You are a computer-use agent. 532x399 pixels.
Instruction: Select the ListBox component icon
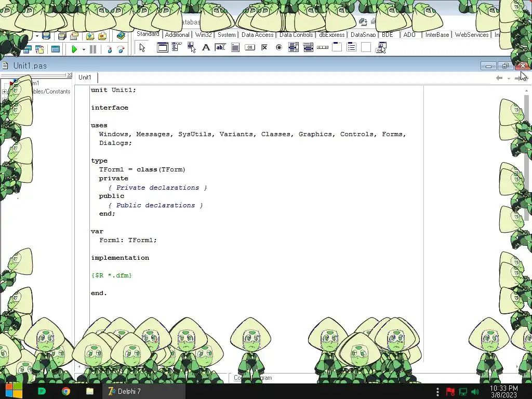[x=294, y=47]
